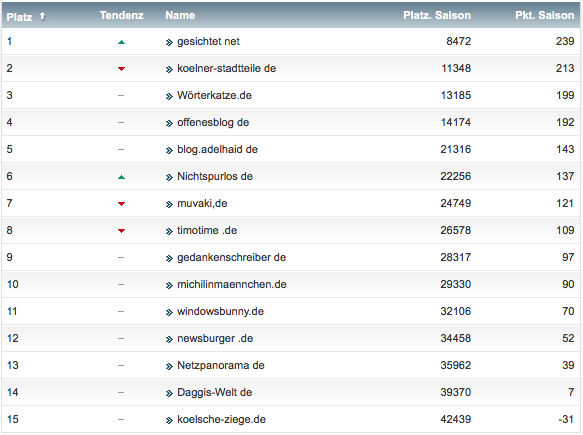583x435 pixels.
Task: Click double-chevron icon before blog.adelhaid de
Action: [x=169, y=150]
